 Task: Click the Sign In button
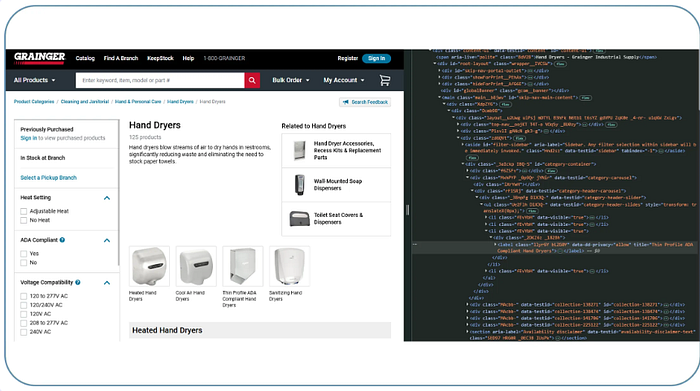(376, 58)
